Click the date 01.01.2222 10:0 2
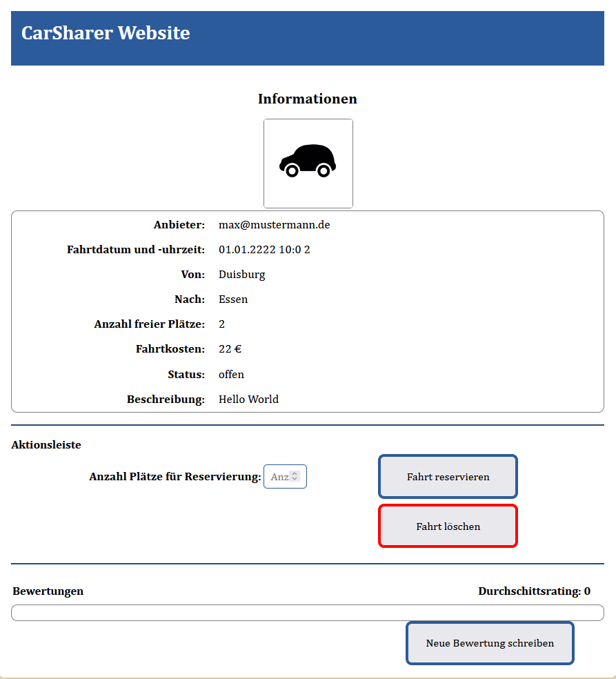 click(264, 249)
